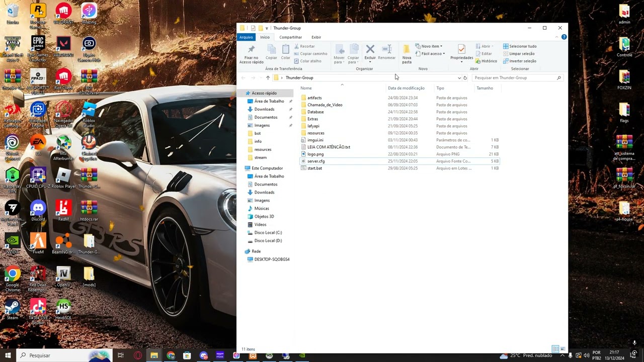Select the Roblox Studio desktop icon

89,114
